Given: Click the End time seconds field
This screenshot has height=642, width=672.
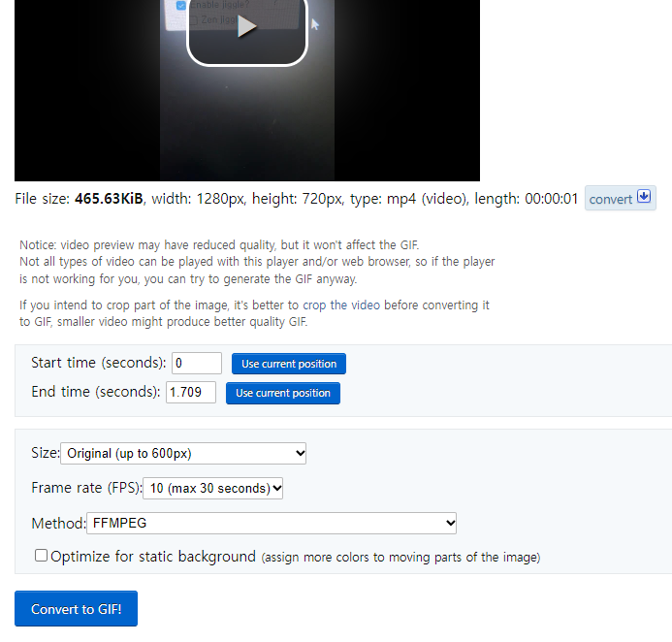Looking at the screenshot, I should tap(191, 392).
